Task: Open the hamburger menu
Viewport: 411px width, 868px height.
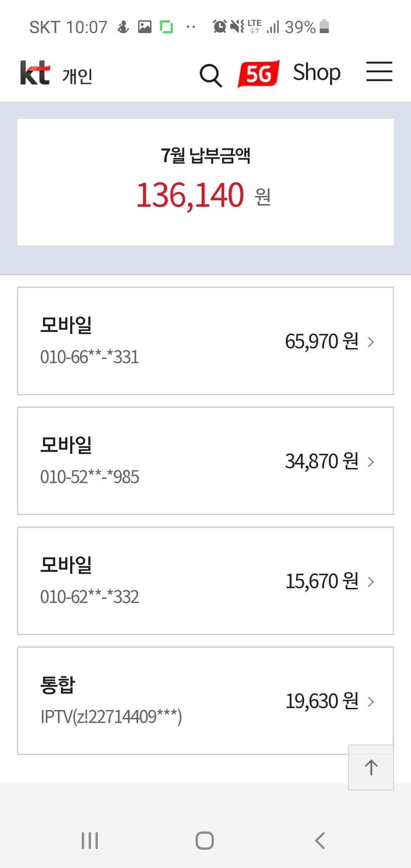Action: (379, 72)
